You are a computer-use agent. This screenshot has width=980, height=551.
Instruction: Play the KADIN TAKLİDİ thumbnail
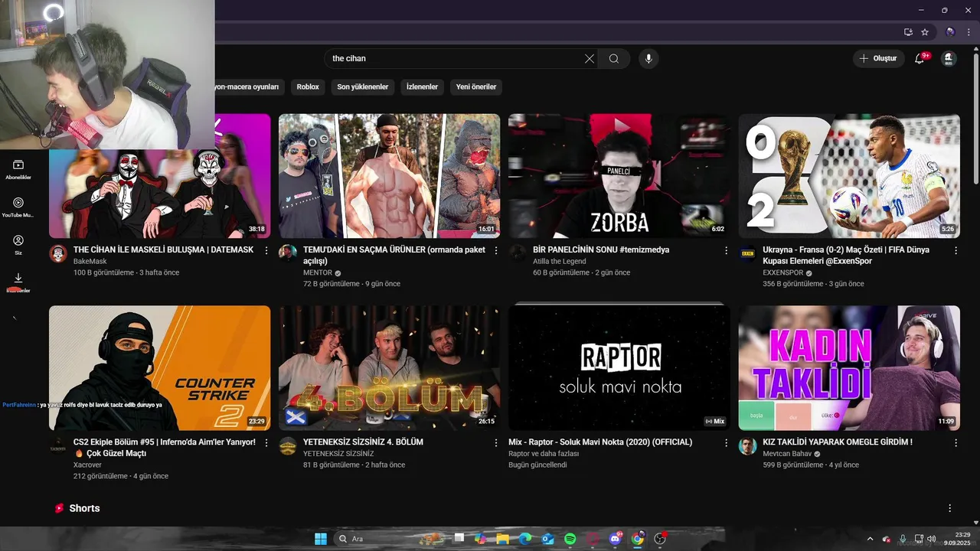(849, 368)
